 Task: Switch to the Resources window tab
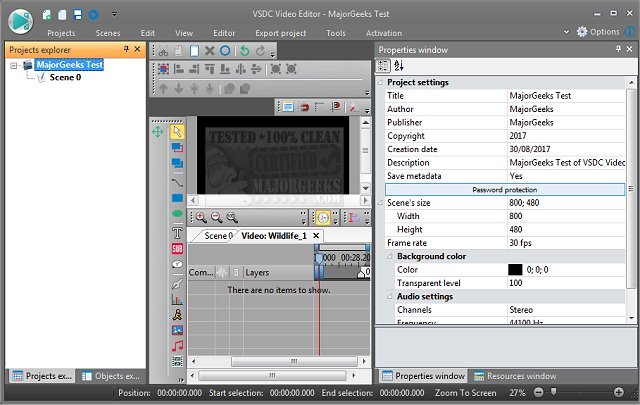[516, 376]
